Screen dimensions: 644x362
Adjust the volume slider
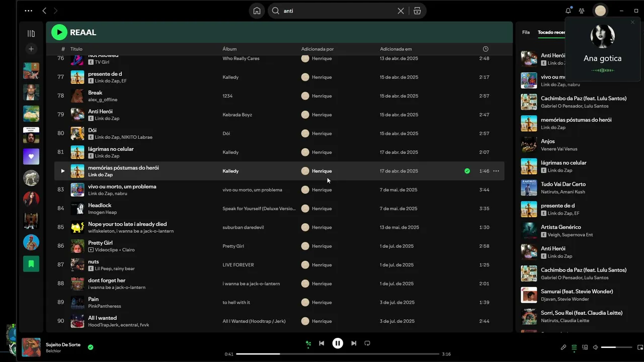point(616,347)
